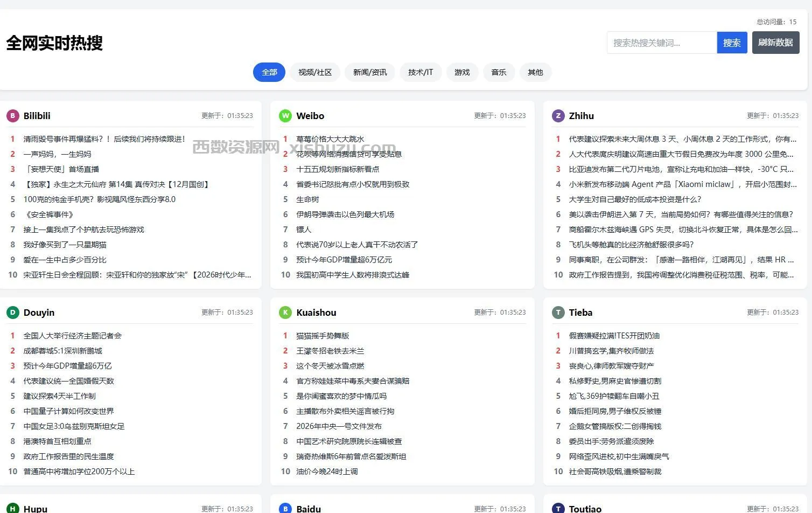Click the Kuaishou platform icon
This screenshot has width=812, height=513.
(x=285, y=312)
